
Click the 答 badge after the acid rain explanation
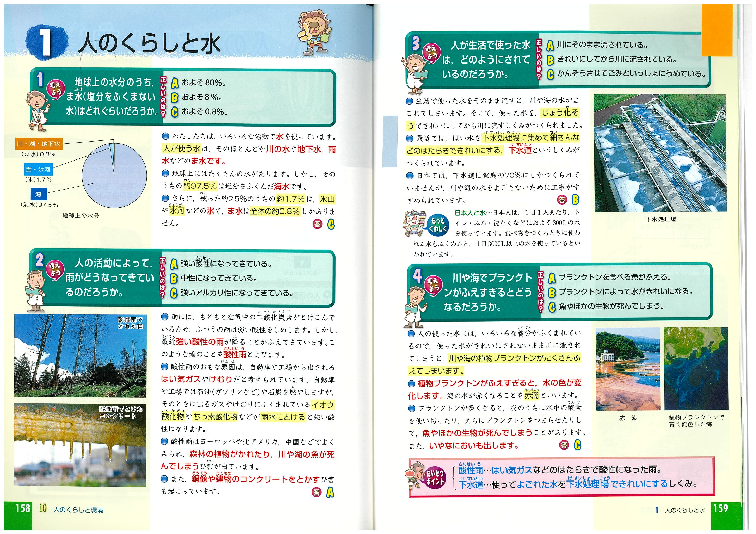pos(316,492)
